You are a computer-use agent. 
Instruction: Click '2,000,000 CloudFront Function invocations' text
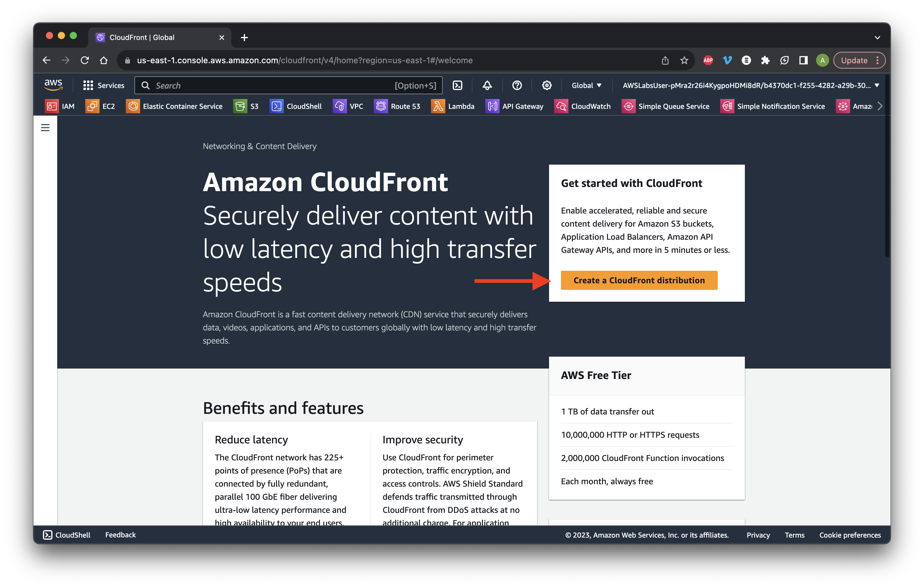642,458
